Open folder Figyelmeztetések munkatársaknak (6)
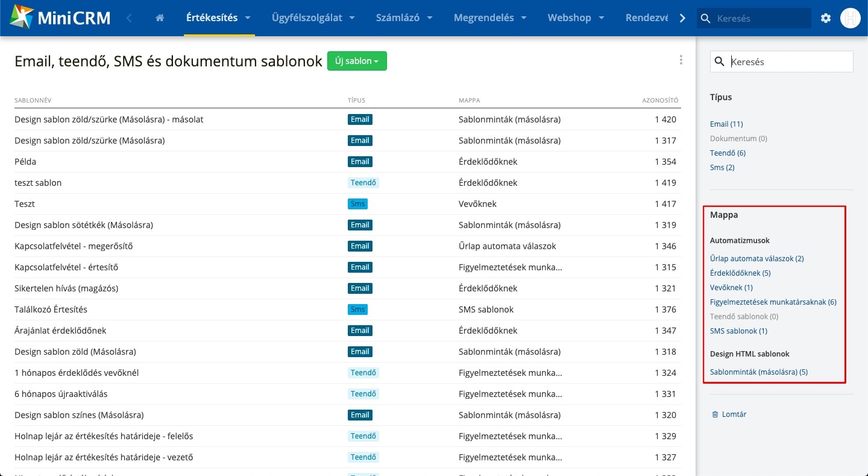 (773, 302)
